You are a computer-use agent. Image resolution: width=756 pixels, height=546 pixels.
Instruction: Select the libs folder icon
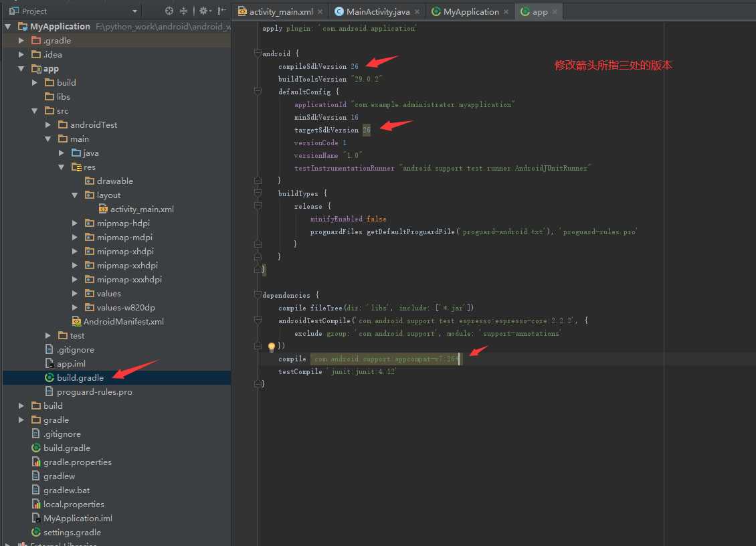click(50, 96)
